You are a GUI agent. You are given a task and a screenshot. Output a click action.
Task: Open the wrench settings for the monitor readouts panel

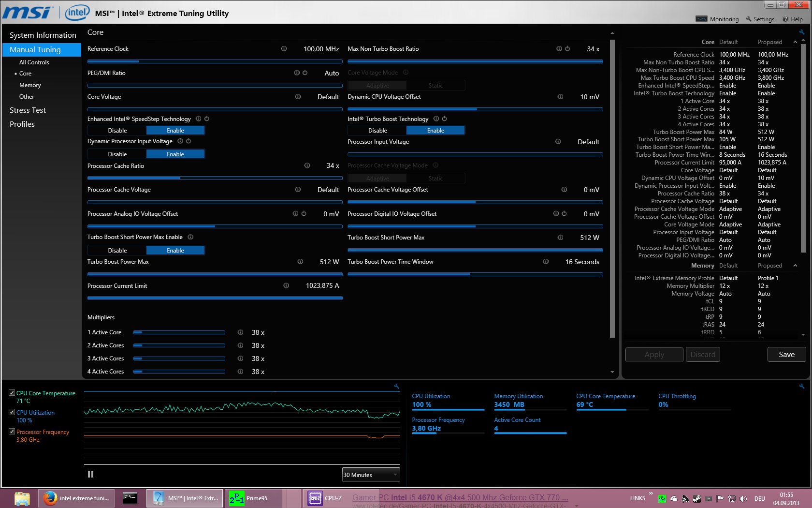[802, 386]
